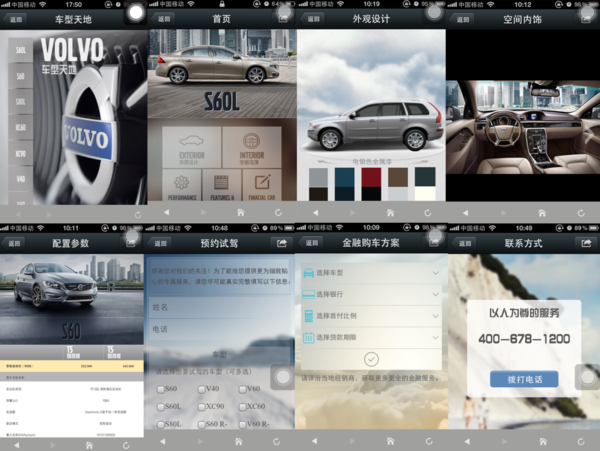
Task: Check the V40 test-drive checkbox
Action: 202,389
